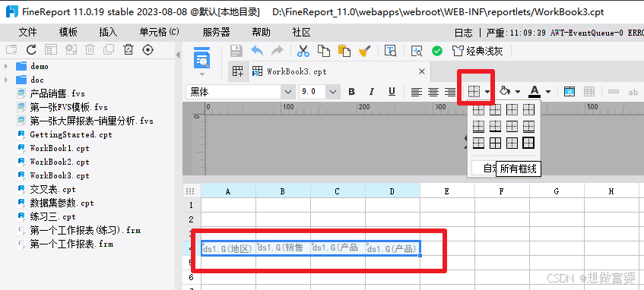Redo the last undone action
This screenshot has width=644, height=290.
pos(278,51)
